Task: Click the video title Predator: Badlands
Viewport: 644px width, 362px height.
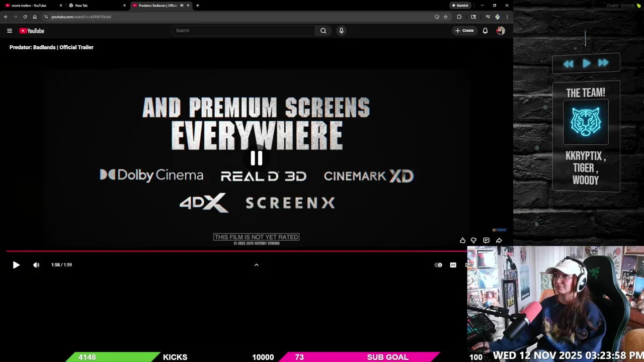Action: click(51, 47)
